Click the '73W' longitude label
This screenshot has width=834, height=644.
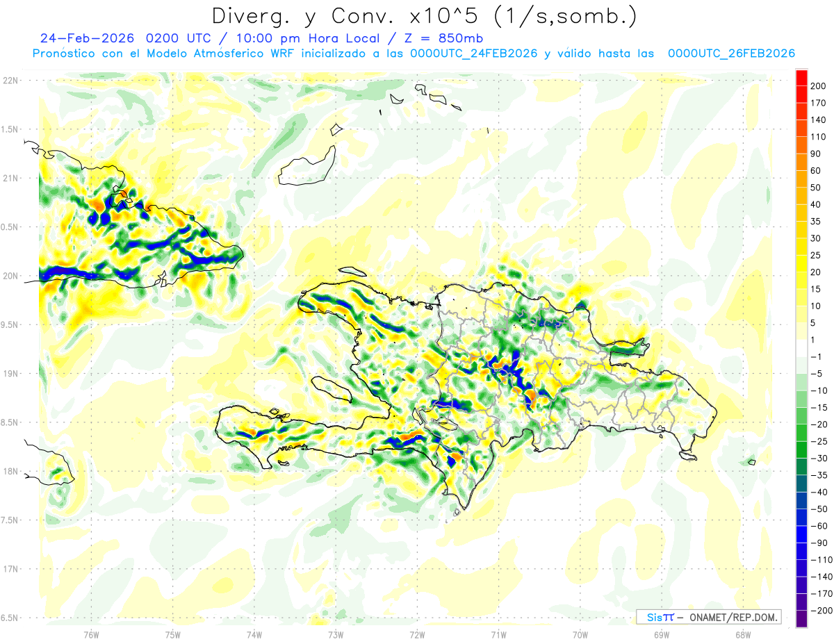click(336, 634)
